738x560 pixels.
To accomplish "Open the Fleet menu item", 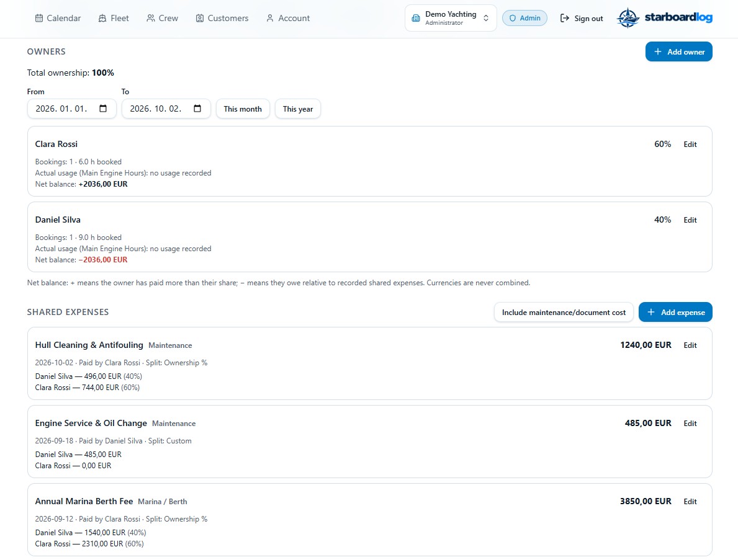I will tap(114, 19).
